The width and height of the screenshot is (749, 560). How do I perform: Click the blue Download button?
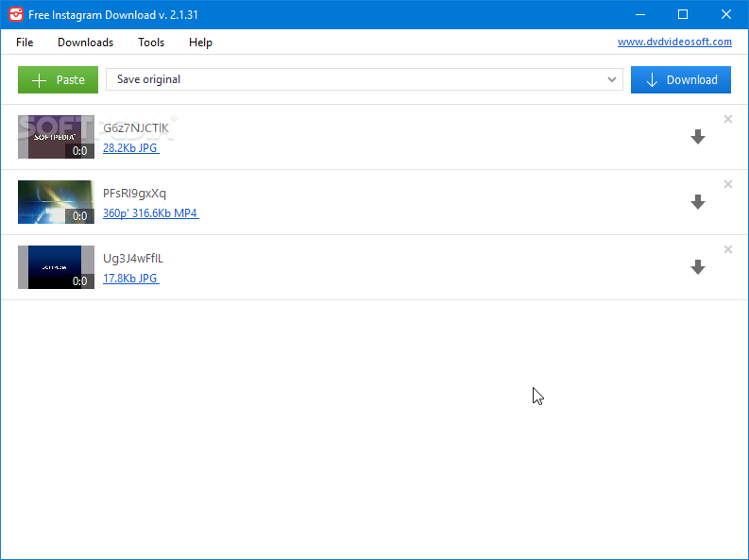click(681, 79)
